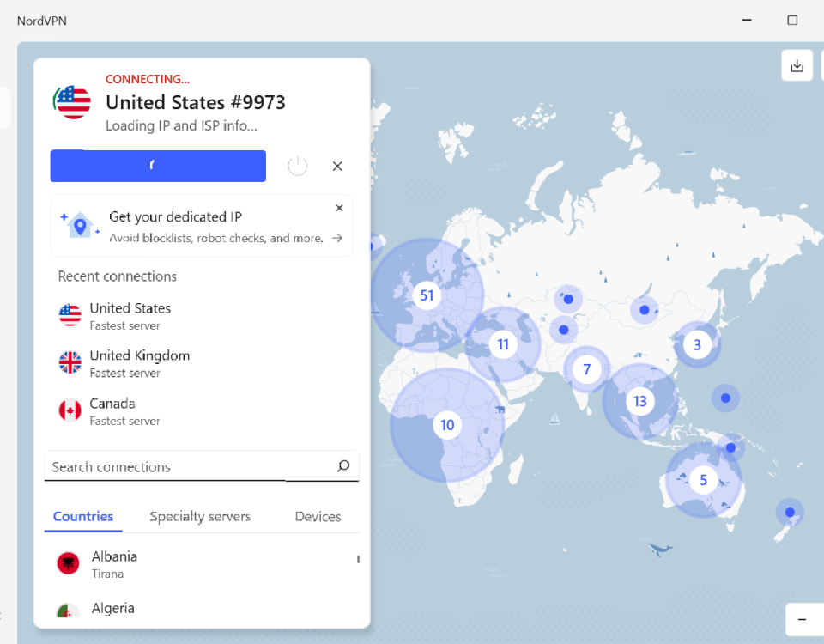Click the power button to pause connection
This screenshot has width=824, height=644.
click(297, 166)
